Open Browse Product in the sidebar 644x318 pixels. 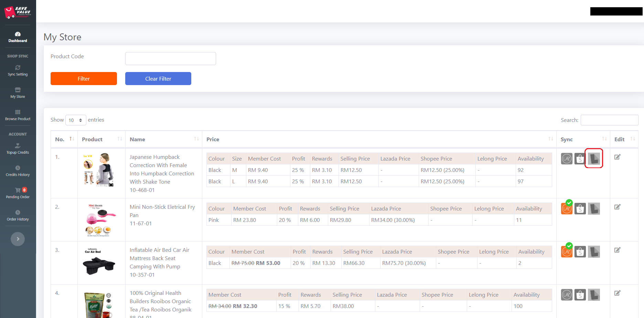[18, 115]
